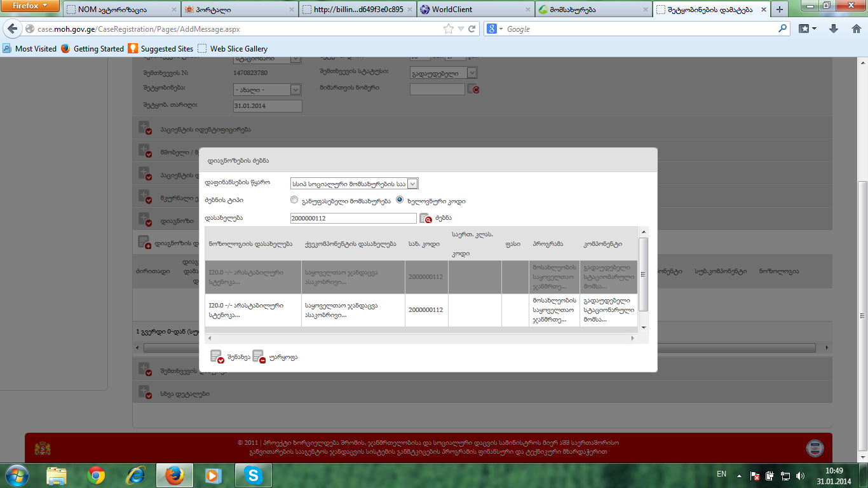Click Firefox reload page icon
Viewport: 868px width, 488px height.
[x=472, y=29]
